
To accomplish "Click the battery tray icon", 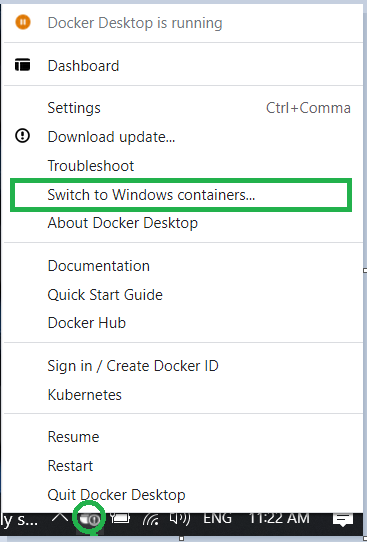I will (x=120, y=518).
